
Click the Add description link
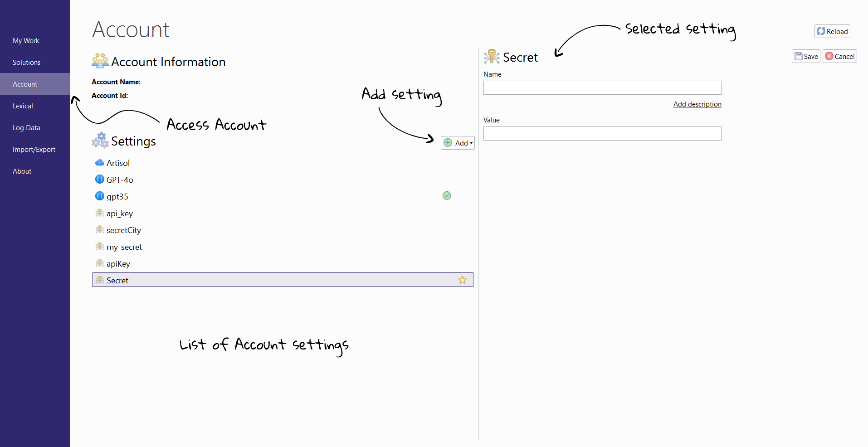coord(697,104)
